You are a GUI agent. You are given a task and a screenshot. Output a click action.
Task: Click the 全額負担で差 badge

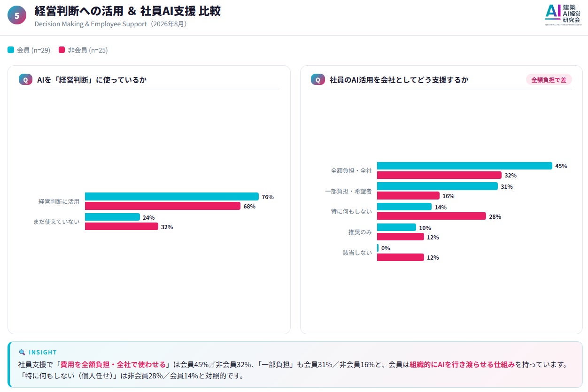point(549,80)
